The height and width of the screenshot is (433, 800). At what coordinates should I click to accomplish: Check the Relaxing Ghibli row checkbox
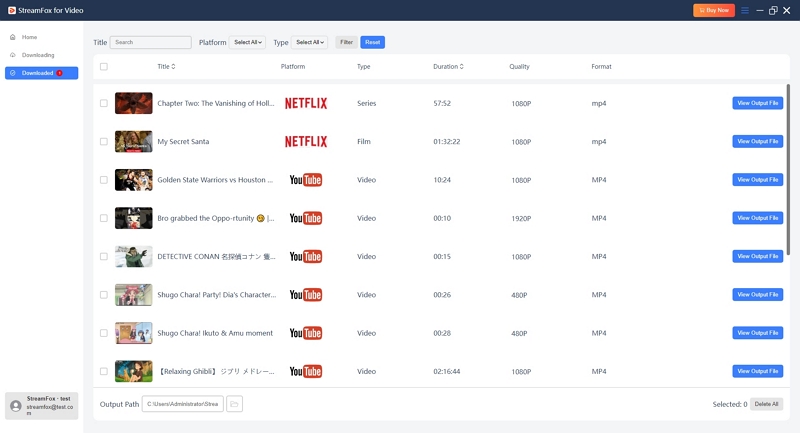pos(104,371)
